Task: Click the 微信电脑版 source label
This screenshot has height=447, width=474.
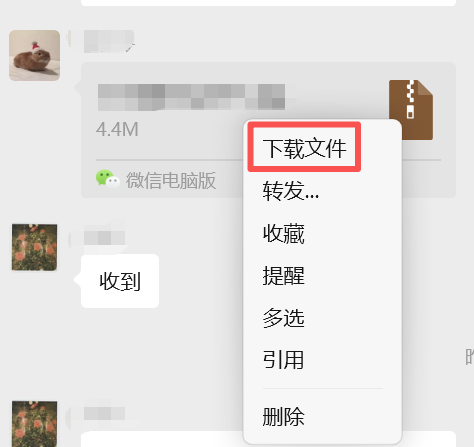Action: [x=171, y=181]
